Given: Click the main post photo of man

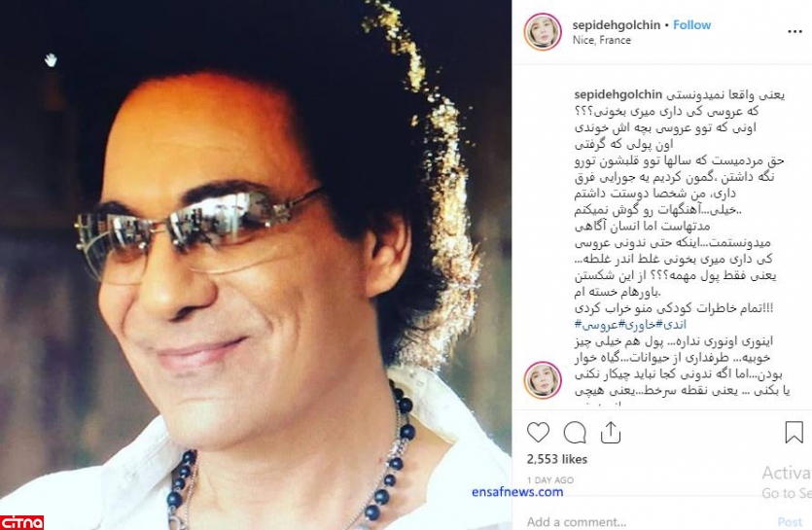Looking at the screenshot, I should (256, 265).
